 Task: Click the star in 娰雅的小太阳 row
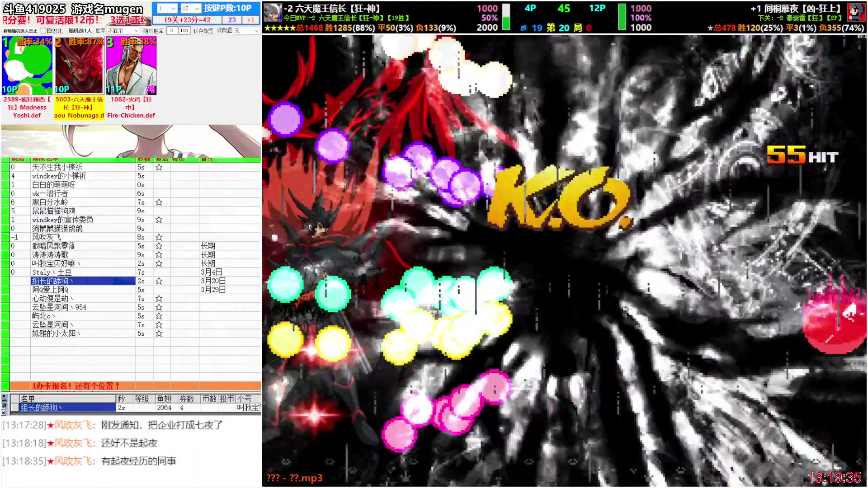[x=159, y=333]
